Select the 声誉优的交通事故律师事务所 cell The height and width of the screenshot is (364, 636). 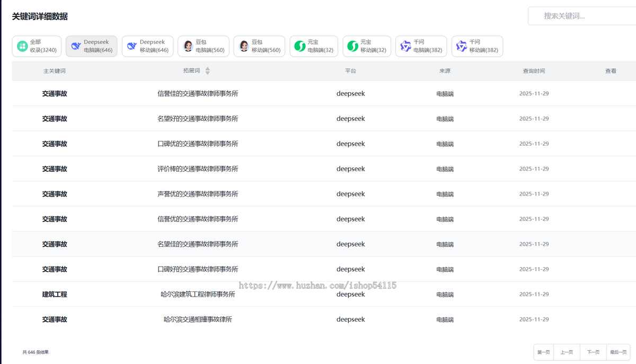pos(198,194)
